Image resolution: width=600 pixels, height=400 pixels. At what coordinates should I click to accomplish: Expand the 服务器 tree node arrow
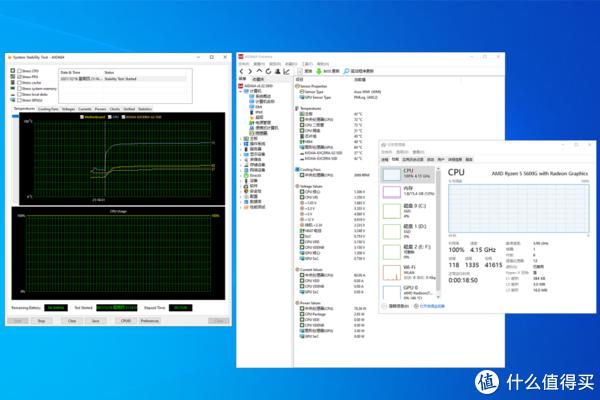(x=241, y=149)
